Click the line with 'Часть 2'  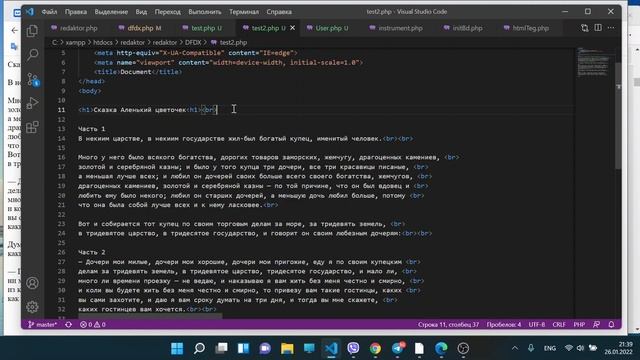(92, 252)
